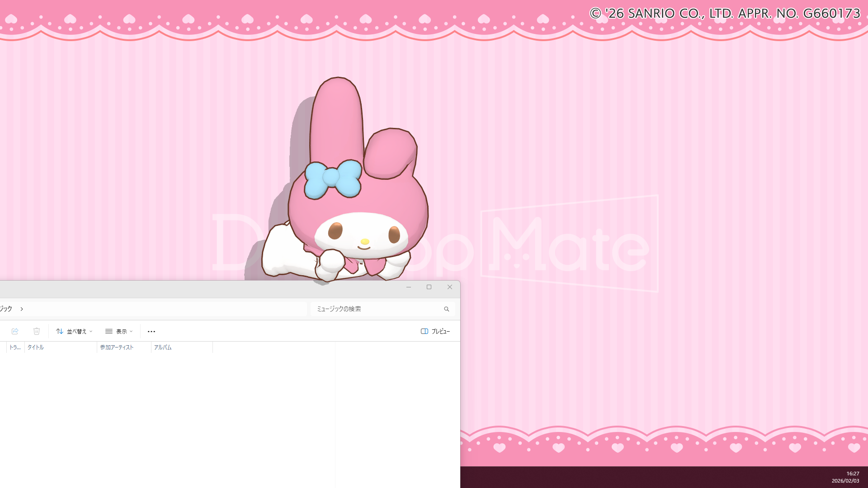
Task: Click the sort arrows icon beside 並べ替え
Action: (x=60, y=331)
